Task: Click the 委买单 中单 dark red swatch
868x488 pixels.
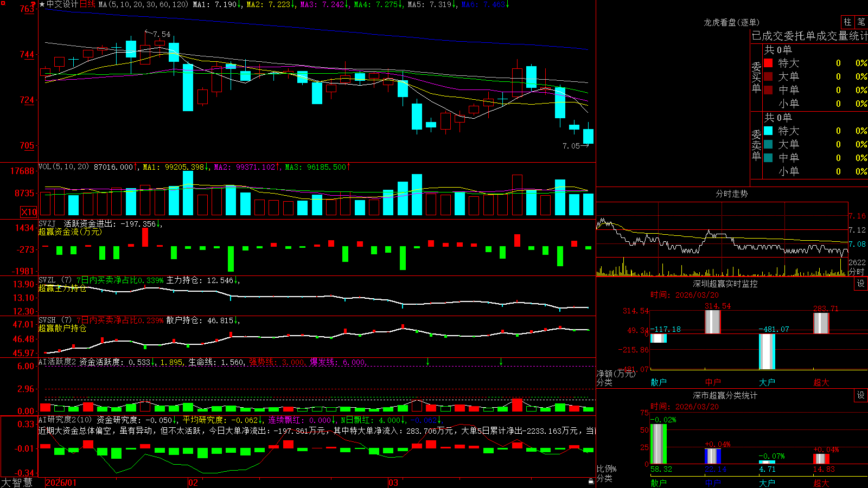Action: (768, 90)
